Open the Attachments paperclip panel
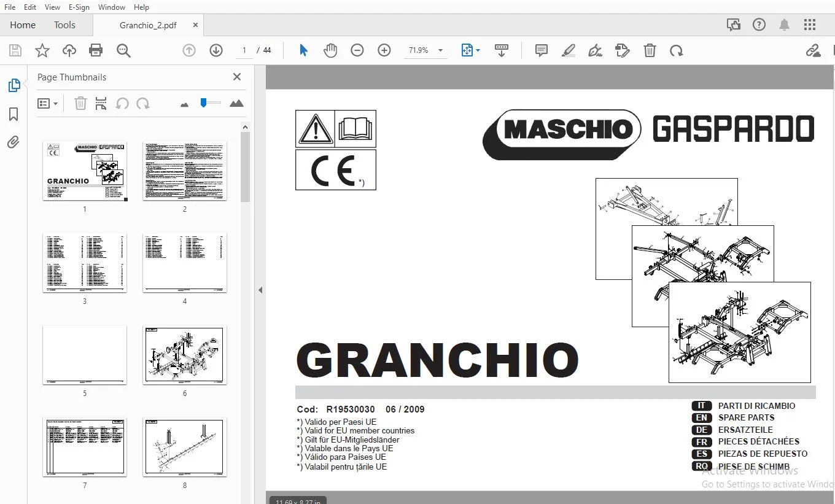The image size is (835, 504). pos(14,143)
